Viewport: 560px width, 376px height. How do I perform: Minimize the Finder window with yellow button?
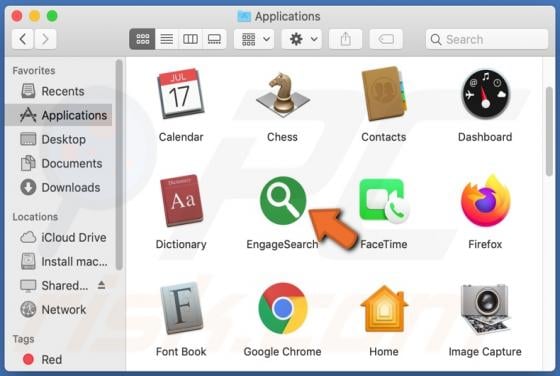(35, 16)
